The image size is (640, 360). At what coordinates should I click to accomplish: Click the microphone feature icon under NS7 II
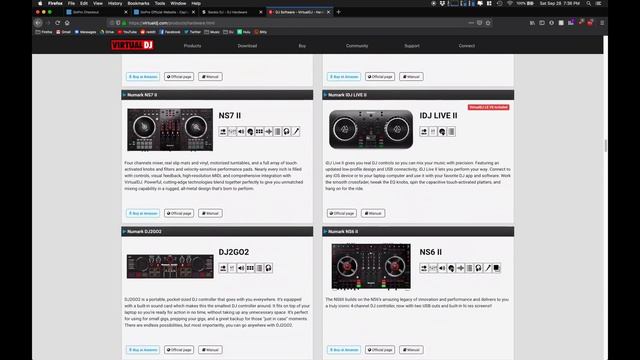coord(296,131)
